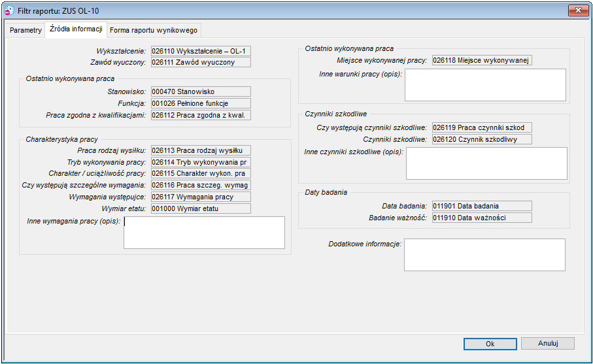Click the Wykształcenie: label text
The height and width of the screenshot is (364, 593).
[121, 51]
